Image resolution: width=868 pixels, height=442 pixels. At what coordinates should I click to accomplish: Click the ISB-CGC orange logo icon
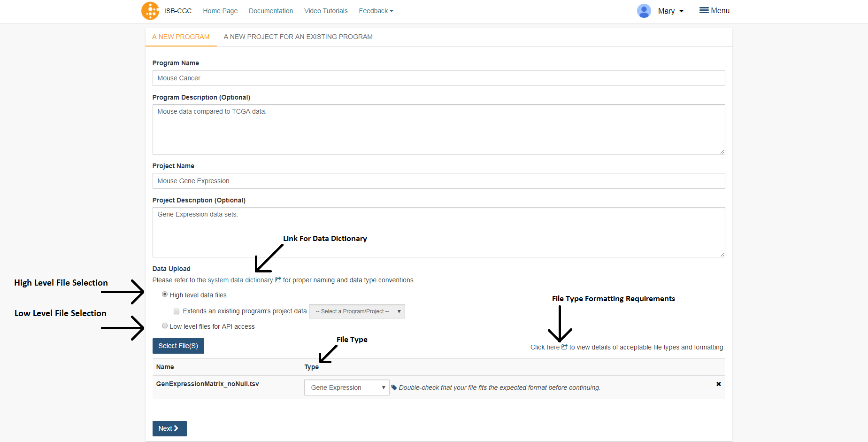150,11
